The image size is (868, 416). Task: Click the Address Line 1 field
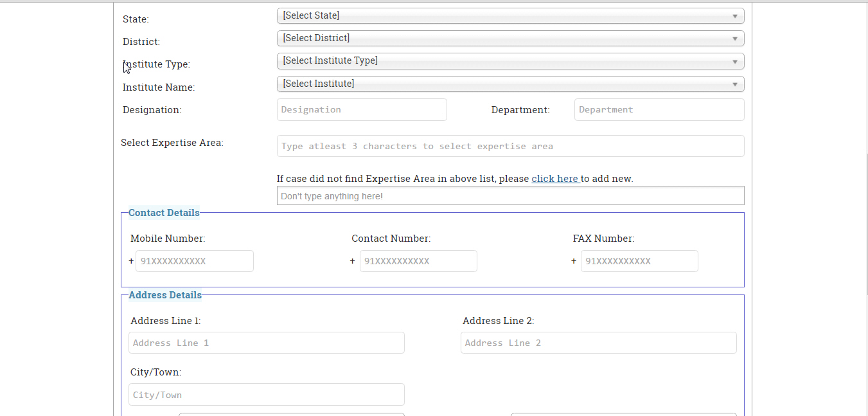[x=267, y=343]
